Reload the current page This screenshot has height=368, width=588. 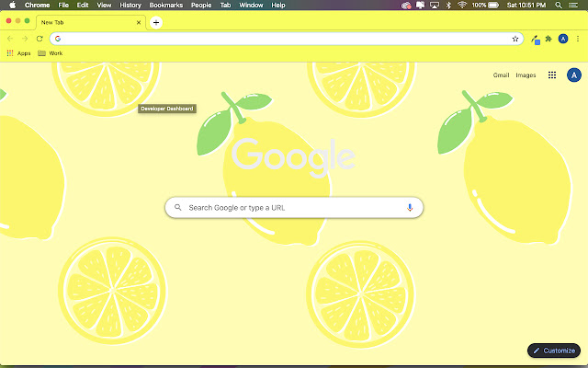[40, 39]
